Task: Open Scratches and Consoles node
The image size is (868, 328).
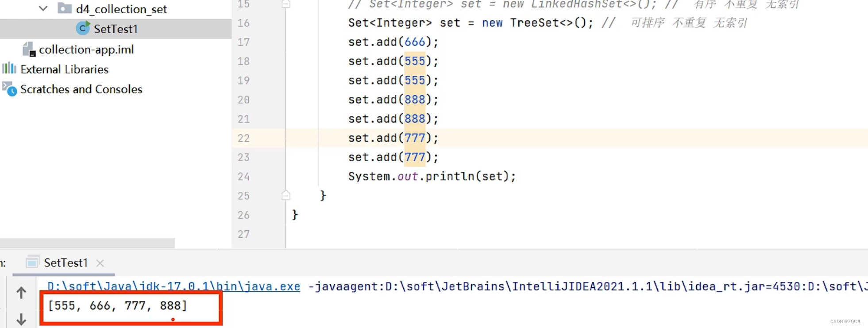Action: (81, 89)
